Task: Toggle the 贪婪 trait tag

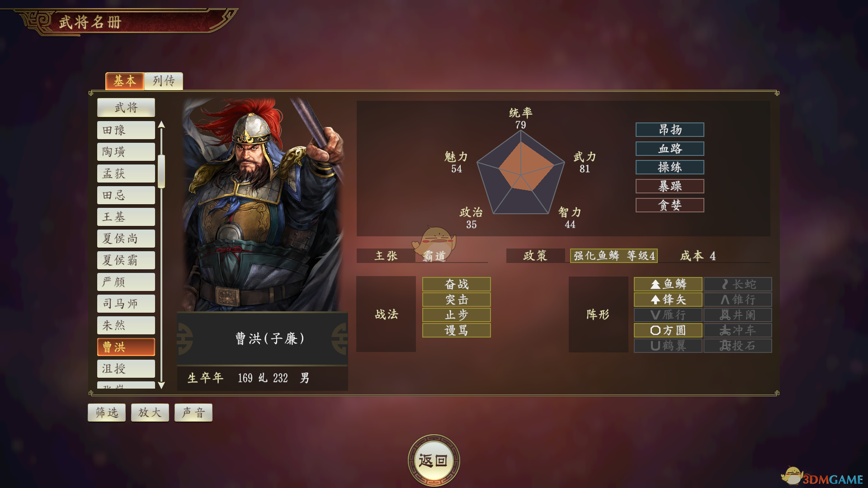Action: 670,205
